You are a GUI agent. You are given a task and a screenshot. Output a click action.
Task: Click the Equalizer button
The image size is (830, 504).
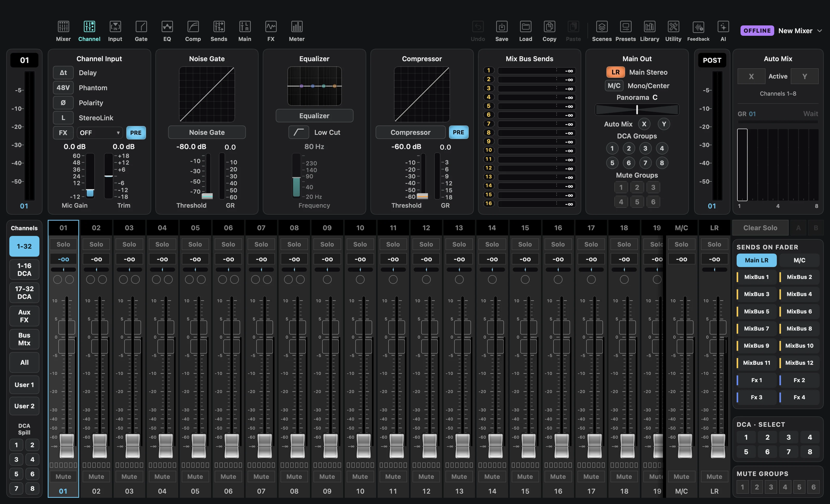click(314, 116)
